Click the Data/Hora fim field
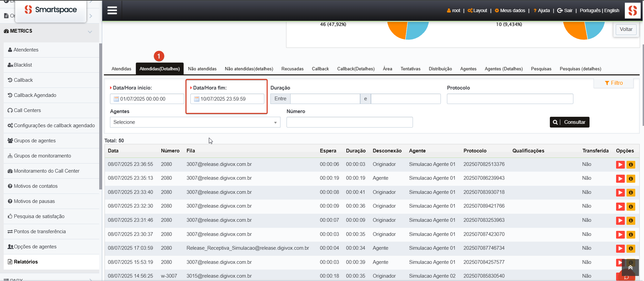The width and height of the screenshot is (644, 281). (227, 99)
